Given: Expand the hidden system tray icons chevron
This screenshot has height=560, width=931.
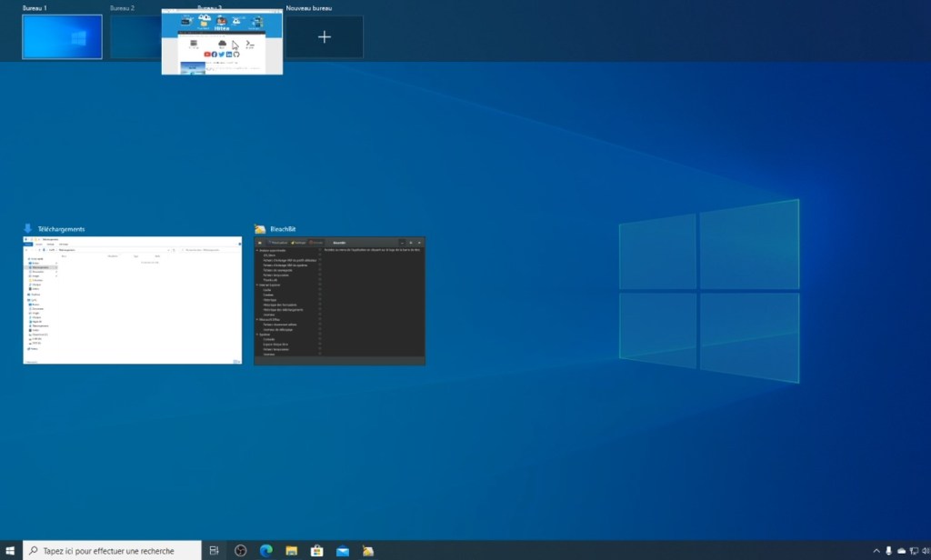Looking at the screenshot, I should tap(876, 550).
